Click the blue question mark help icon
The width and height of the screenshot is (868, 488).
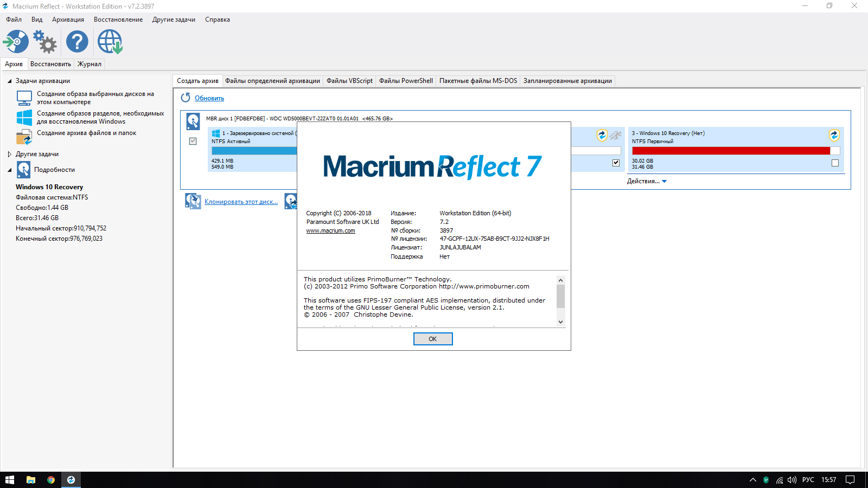point(77,42)
